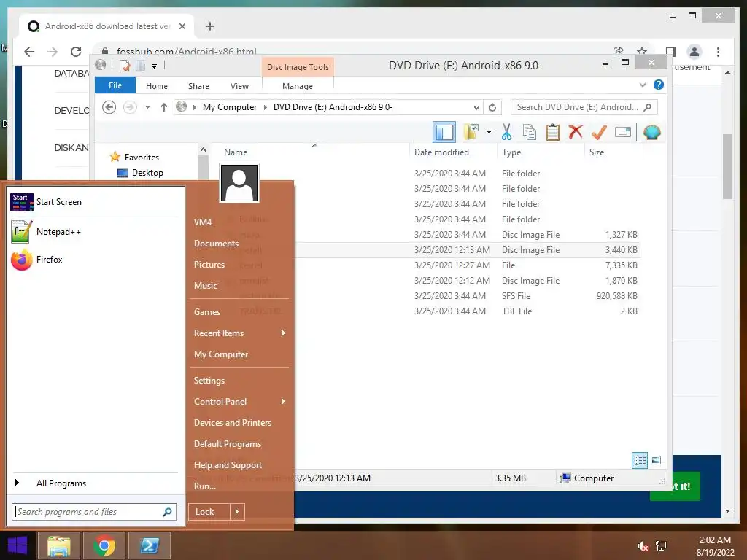747x560 pixels.
Task: Open the Home ribbon tab
Action: click(x=157, y=86)
